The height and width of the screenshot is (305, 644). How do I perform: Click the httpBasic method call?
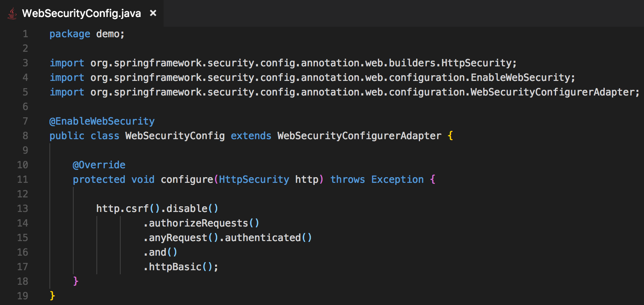point(175,267)
